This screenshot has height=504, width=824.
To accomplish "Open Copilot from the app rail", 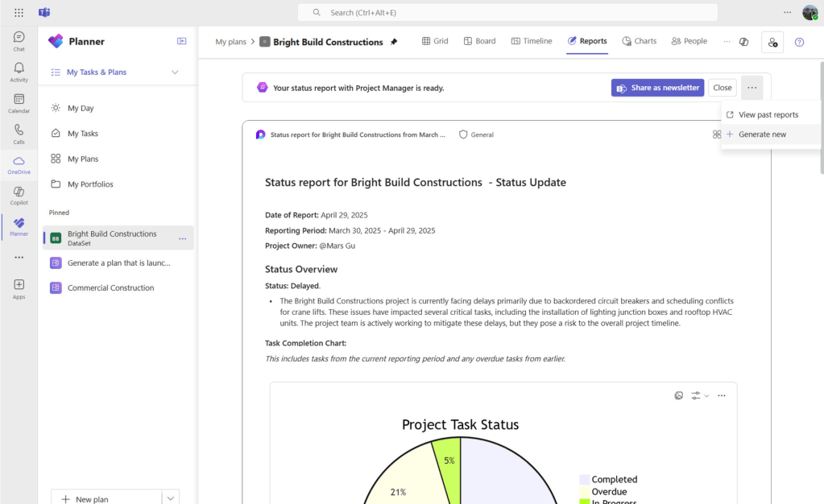I will (x=19, y=195).
